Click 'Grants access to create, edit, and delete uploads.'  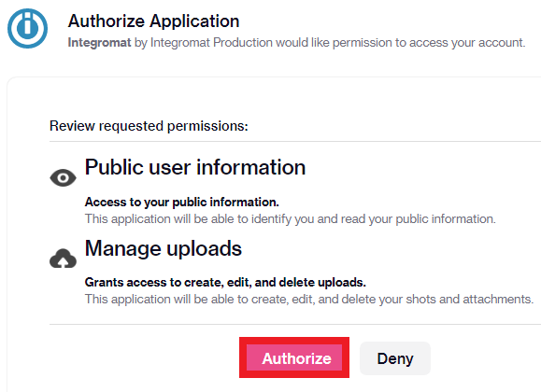point(225,283)
